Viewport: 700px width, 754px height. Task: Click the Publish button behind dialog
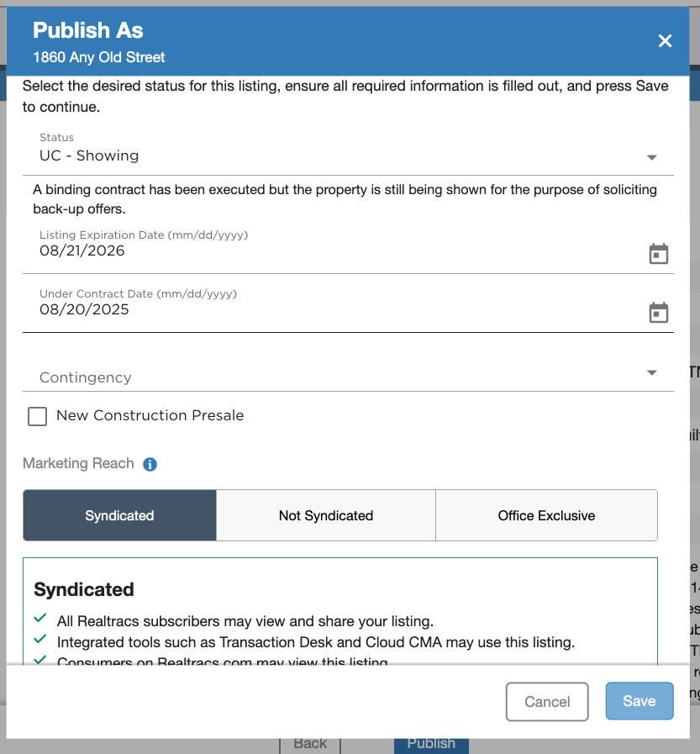(431, 745)
